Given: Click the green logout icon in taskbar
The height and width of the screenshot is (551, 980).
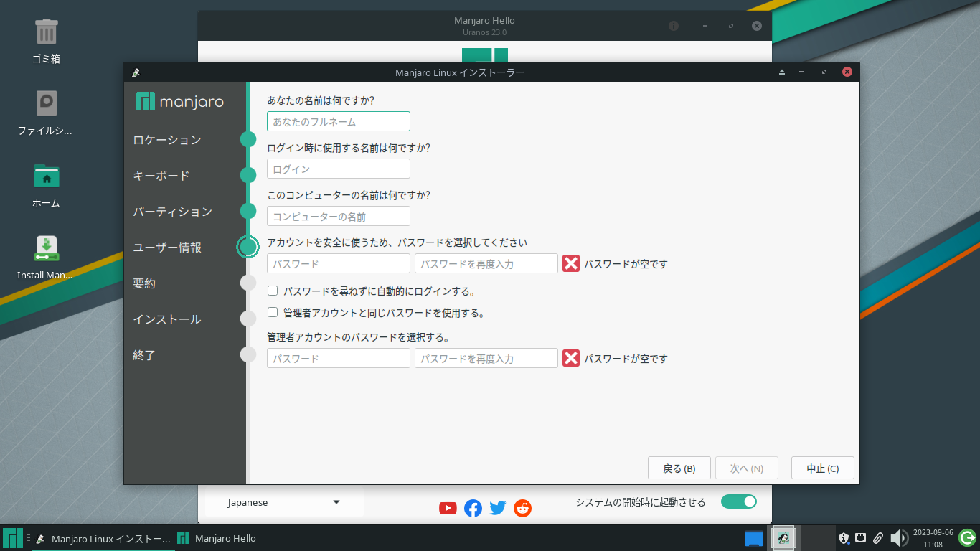Looking at the screenshot, I should [x=967, y=537].
